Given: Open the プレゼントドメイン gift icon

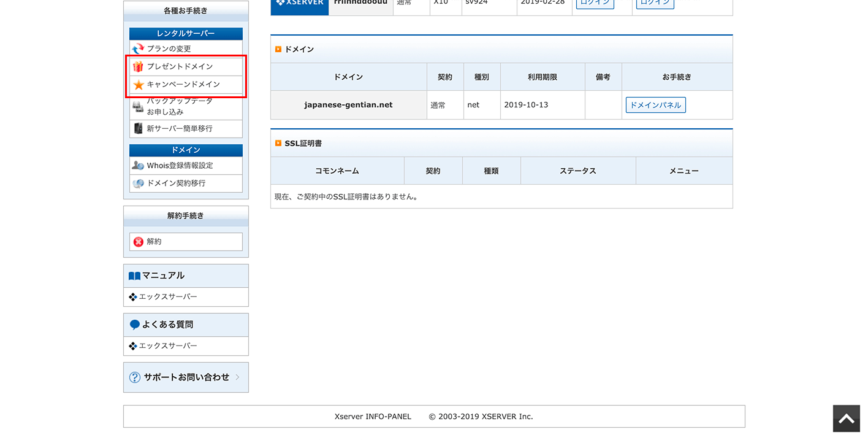Looking at the screenshot, I should (x=139, y=66).
